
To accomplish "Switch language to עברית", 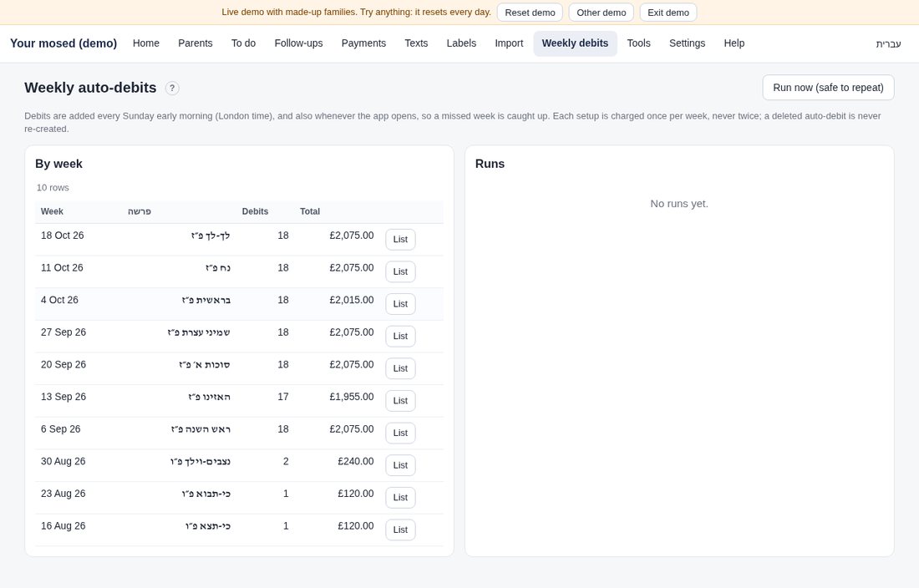I will (888, 44).
